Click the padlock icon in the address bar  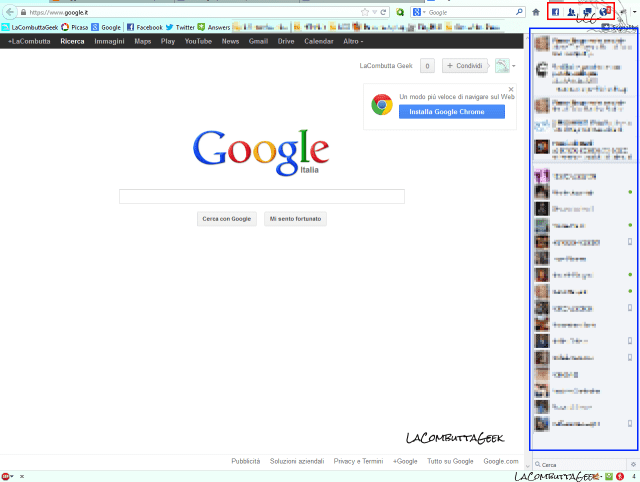[x=23, y=13]
